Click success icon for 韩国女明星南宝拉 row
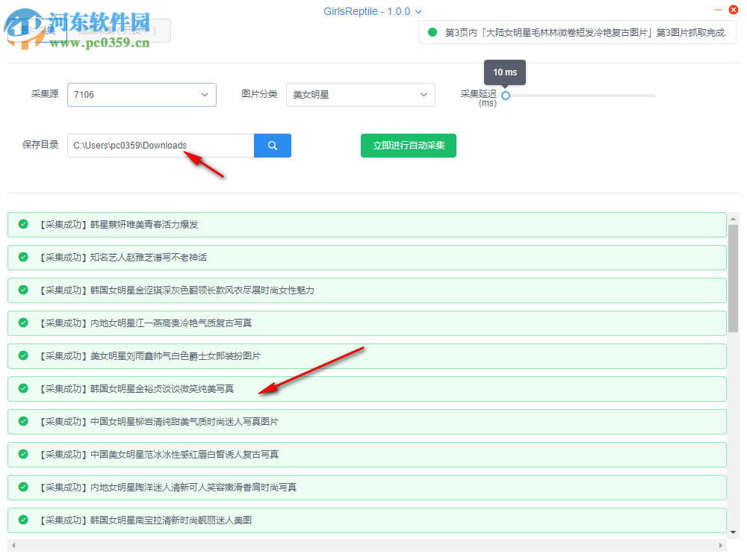Viewport: 747px width, 560px height. pos(23,520)
